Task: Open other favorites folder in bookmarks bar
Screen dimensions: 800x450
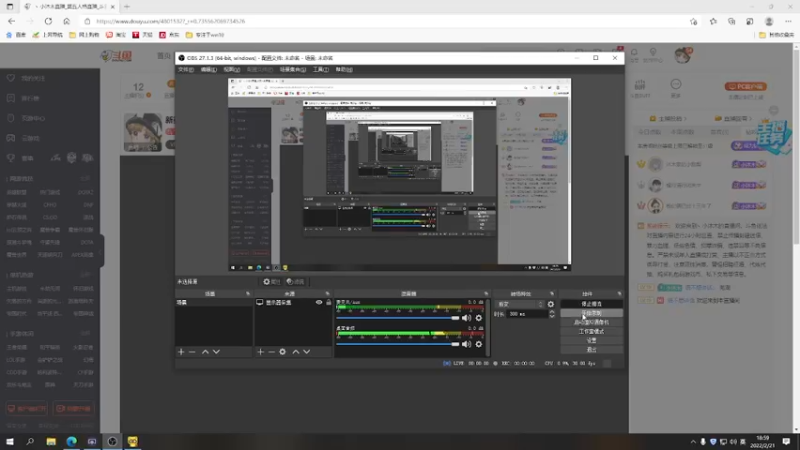Action: [777, 35]
